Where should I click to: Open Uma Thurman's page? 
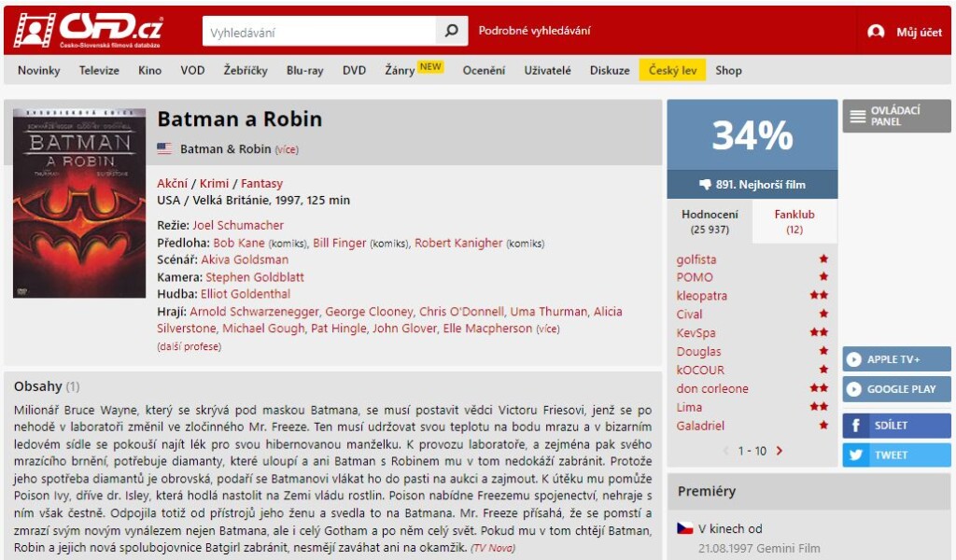pyautogui.click(x=549, y=312)
